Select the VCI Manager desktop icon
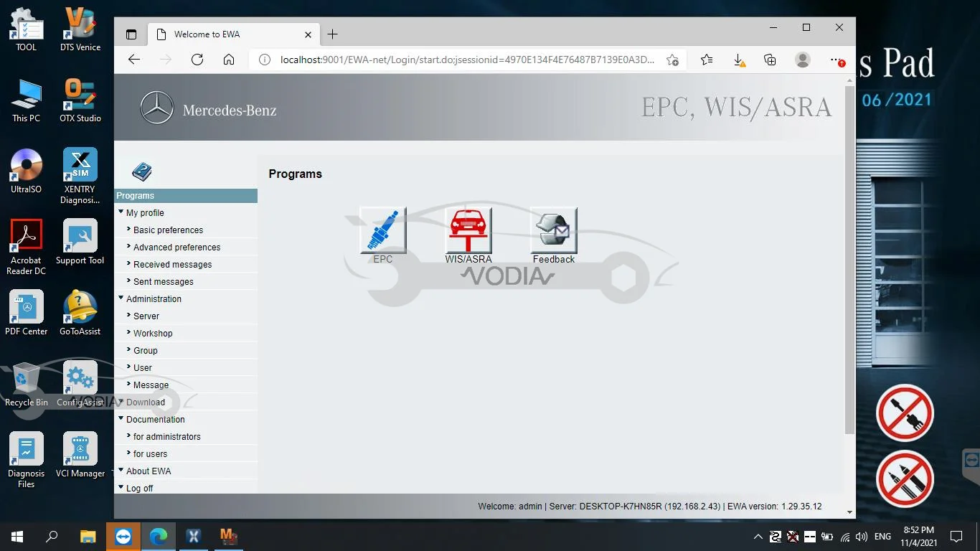This screenshot has height=551, width=980. coord(80,456)
